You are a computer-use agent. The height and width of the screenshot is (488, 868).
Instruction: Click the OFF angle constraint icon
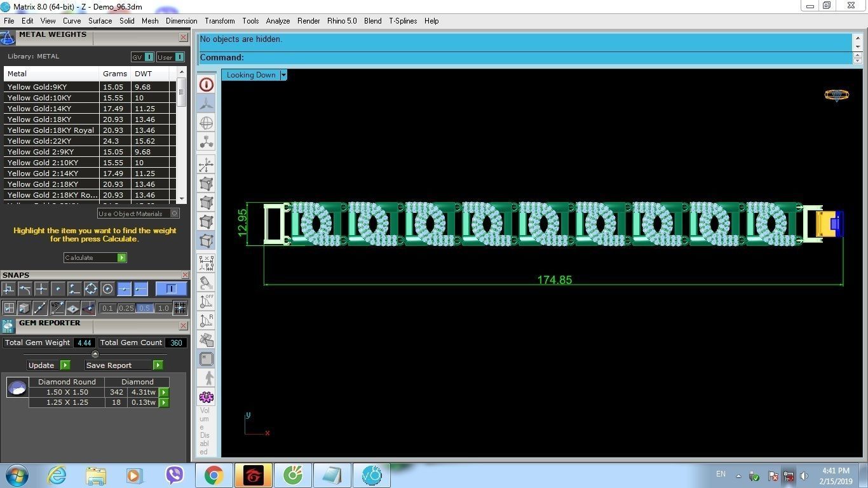click(207, 301)
